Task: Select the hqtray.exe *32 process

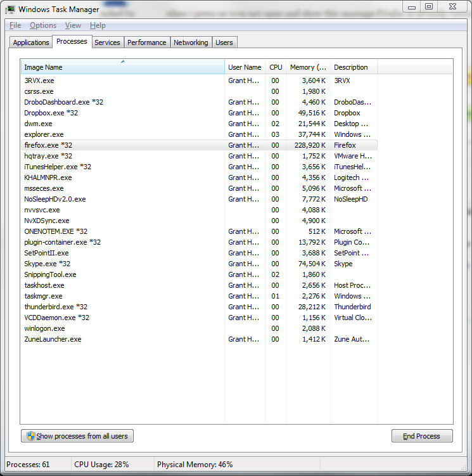Action: pos(199,156)
